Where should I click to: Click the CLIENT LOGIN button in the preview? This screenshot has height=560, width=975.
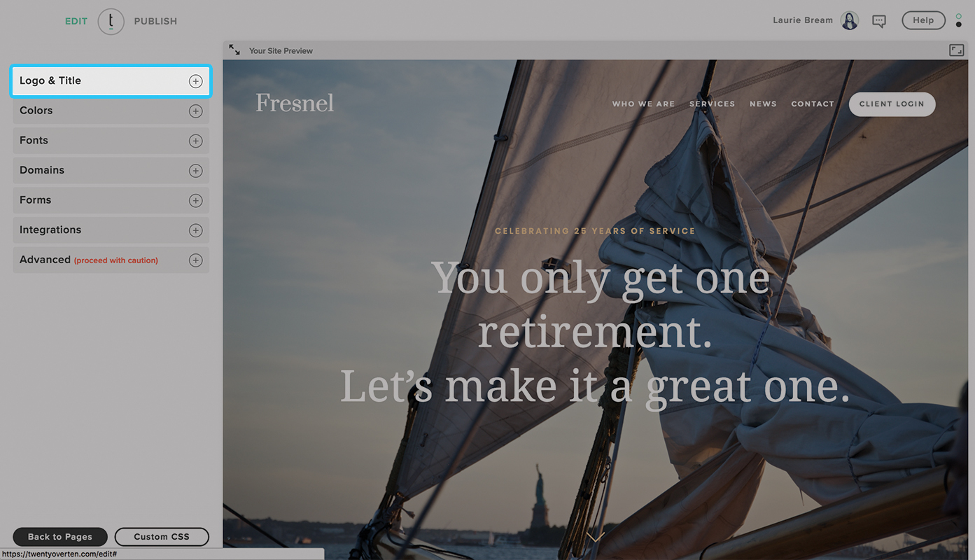tap(892, 104)
